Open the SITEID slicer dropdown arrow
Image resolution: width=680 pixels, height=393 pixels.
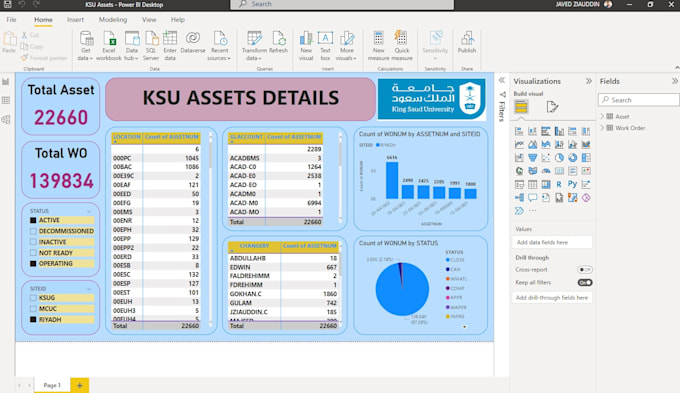pos(89,289)
